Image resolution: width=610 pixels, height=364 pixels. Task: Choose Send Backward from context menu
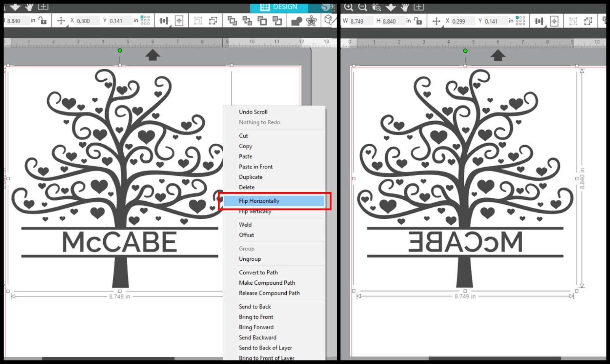pos(257,337)
